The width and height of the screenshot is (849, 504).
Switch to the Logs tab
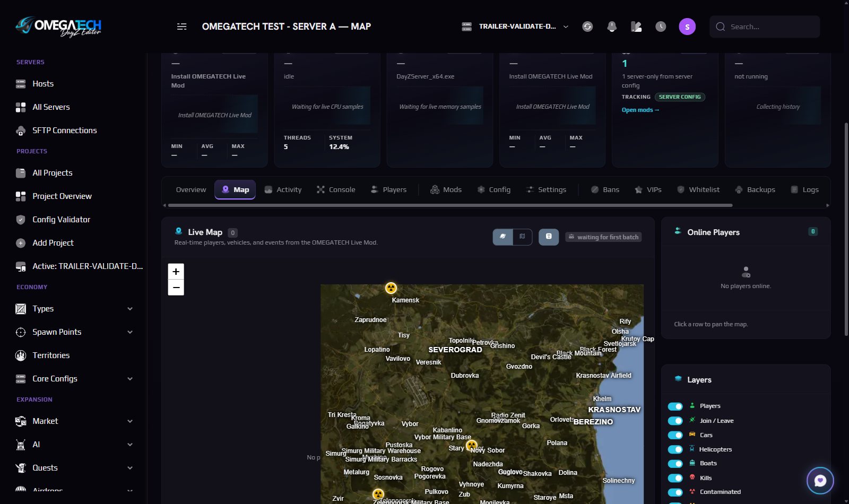click(805, 190)
